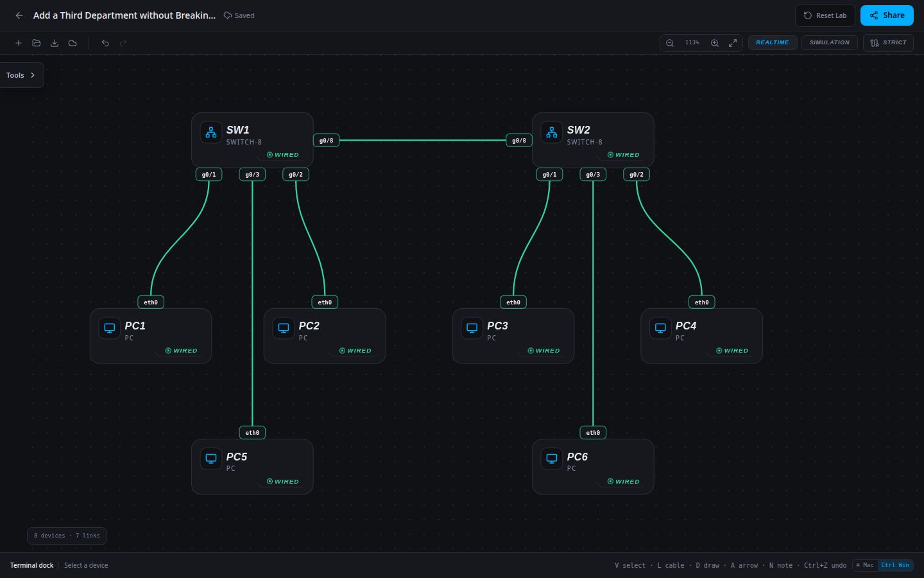Click 'Select a device' text in dock

tap(86, 565)
